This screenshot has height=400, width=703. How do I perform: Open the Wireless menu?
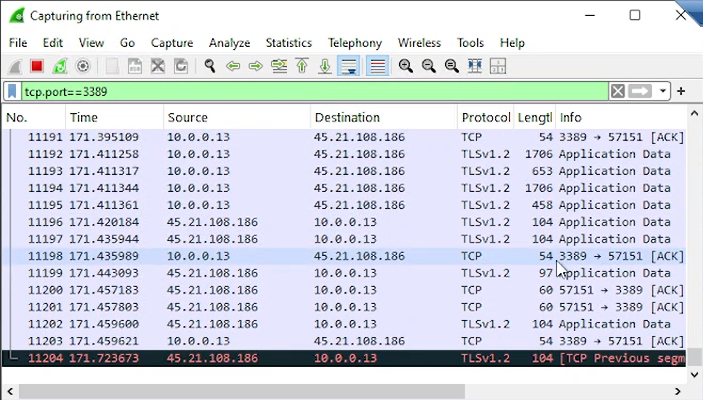click(x=419, y=43)
